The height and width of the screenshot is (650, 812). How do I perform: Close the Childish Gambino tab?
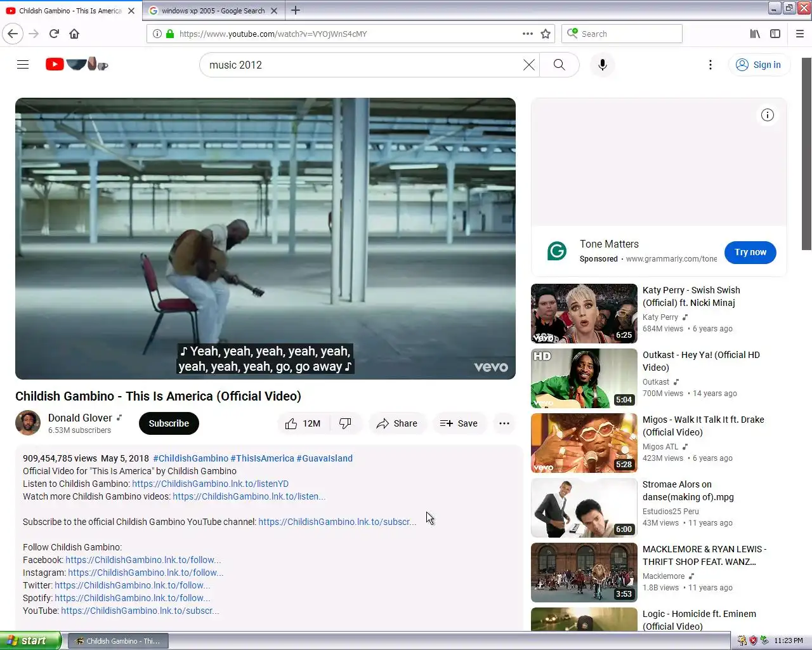click(131, 11)
